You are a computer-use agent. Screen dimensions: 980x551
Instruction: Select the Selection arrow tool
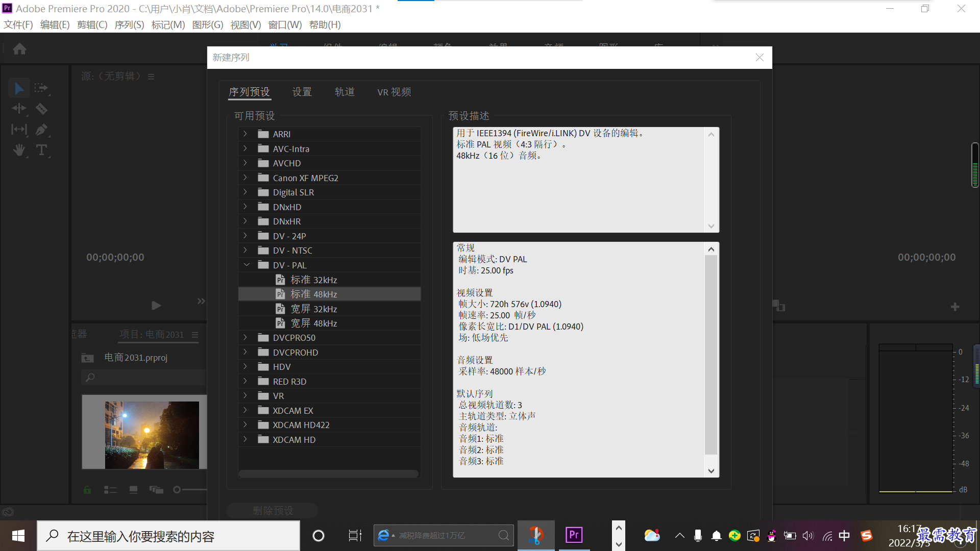[19, 88]
